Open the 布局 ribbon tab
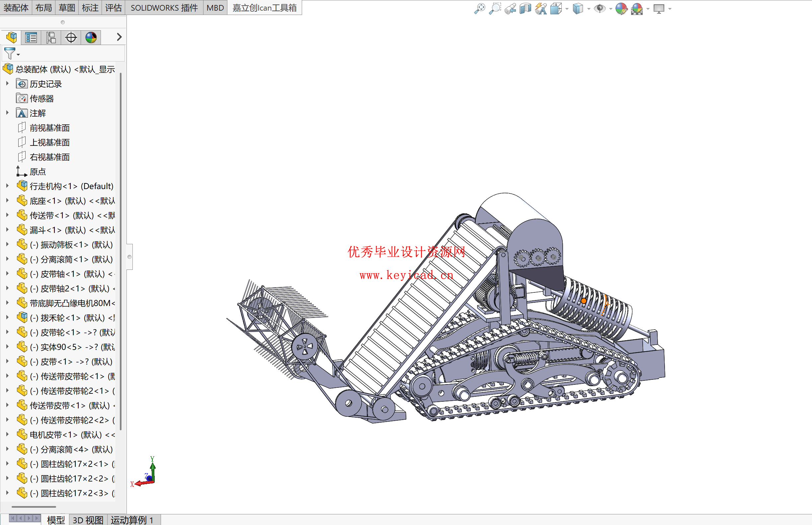 click(43, 8)
